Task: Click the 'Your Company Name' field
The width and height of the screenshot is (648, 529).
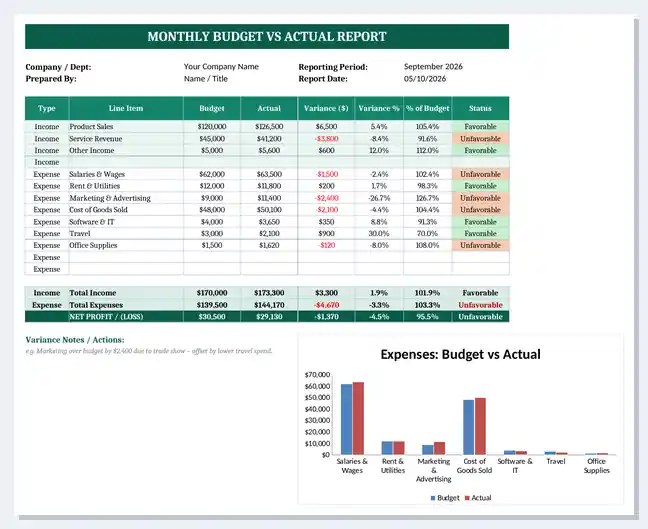Action: click(221, 67)
